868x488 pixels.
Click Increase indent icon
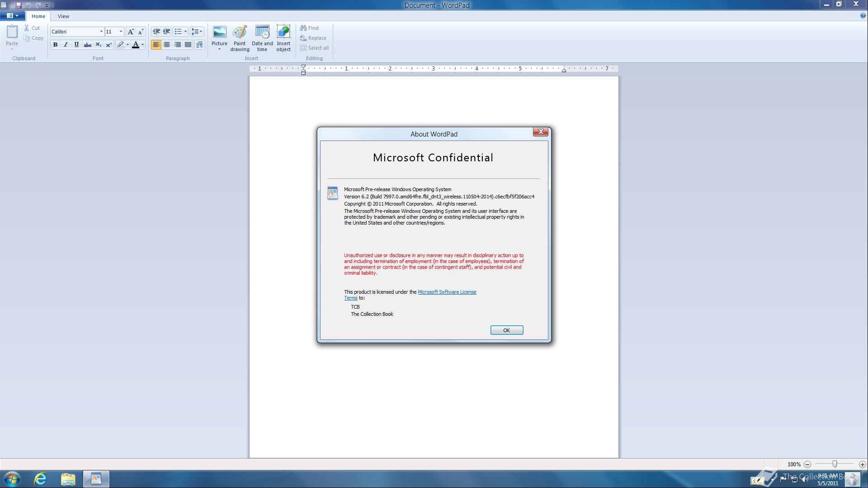(166, 32)
